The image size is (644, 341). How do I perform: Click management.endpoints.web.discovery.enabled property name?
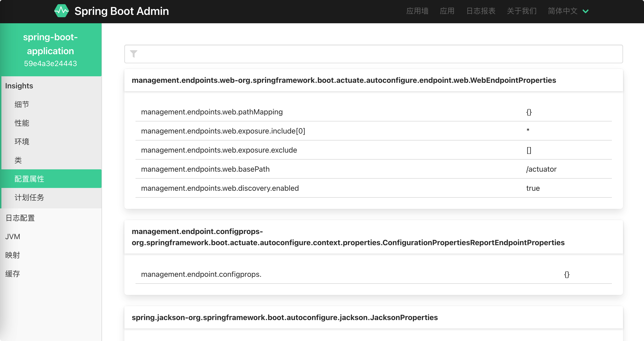pyautogui.click(x=220, y=188)
